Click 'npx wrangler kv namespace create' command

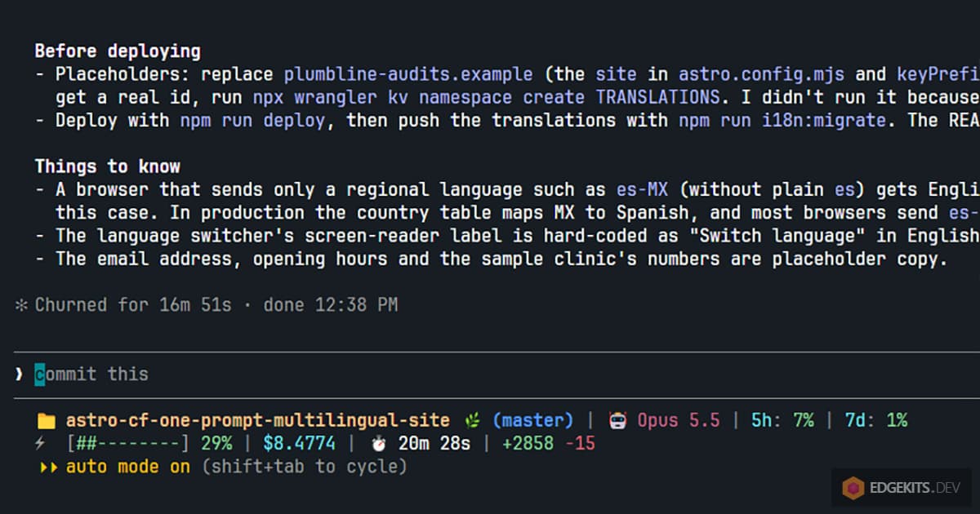[418, 97]
